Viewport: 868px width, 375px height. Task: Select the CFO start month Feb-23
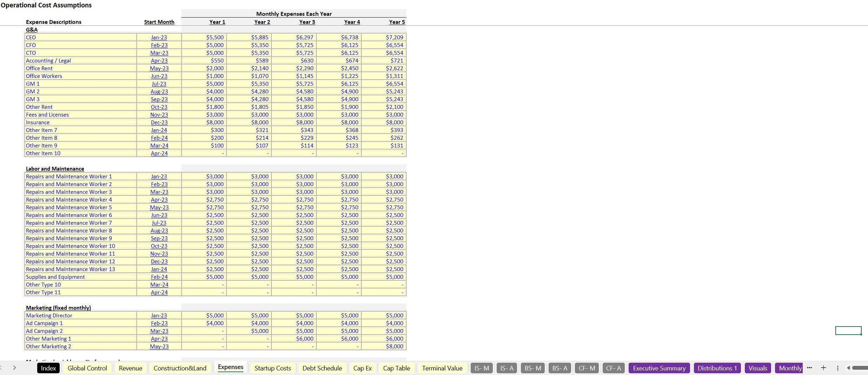pyautogui.click(x=159, y=45)
